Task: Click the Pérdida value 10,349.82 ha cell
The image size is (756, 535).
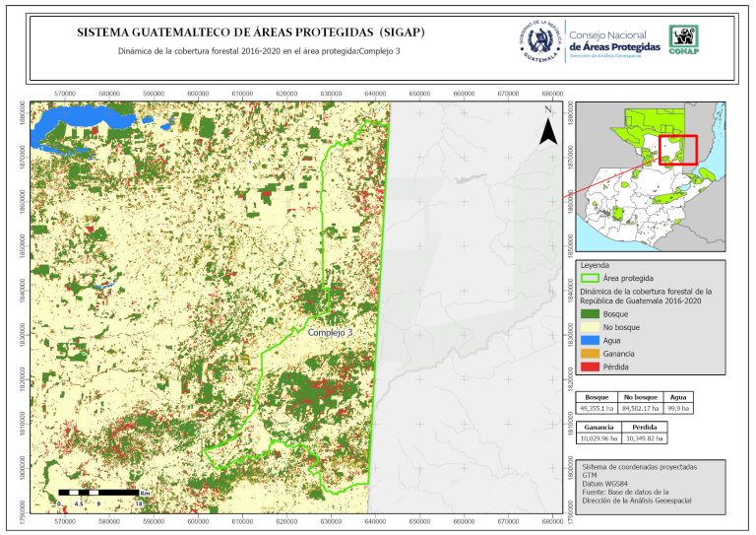Action: [643, 437]
